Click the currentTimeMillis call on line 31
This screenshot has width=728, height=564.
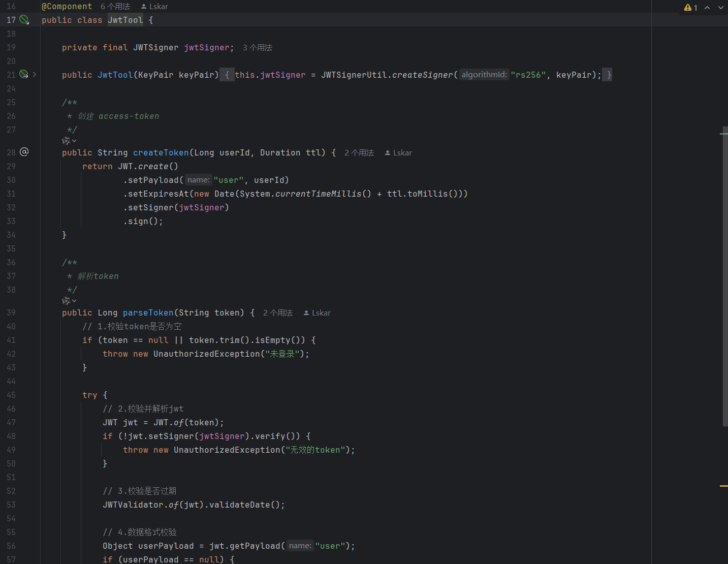pos(319,194)
